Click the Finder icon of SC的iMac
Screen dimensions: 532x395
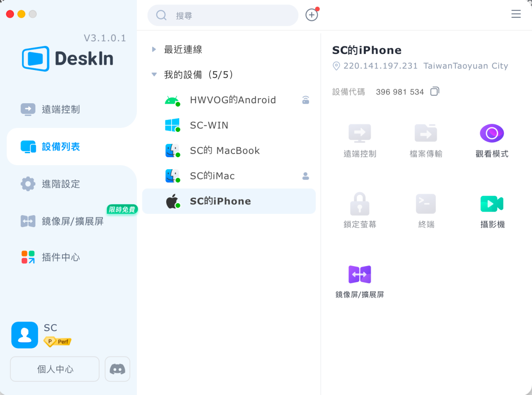pyautogui.click(x=172, y=176)
